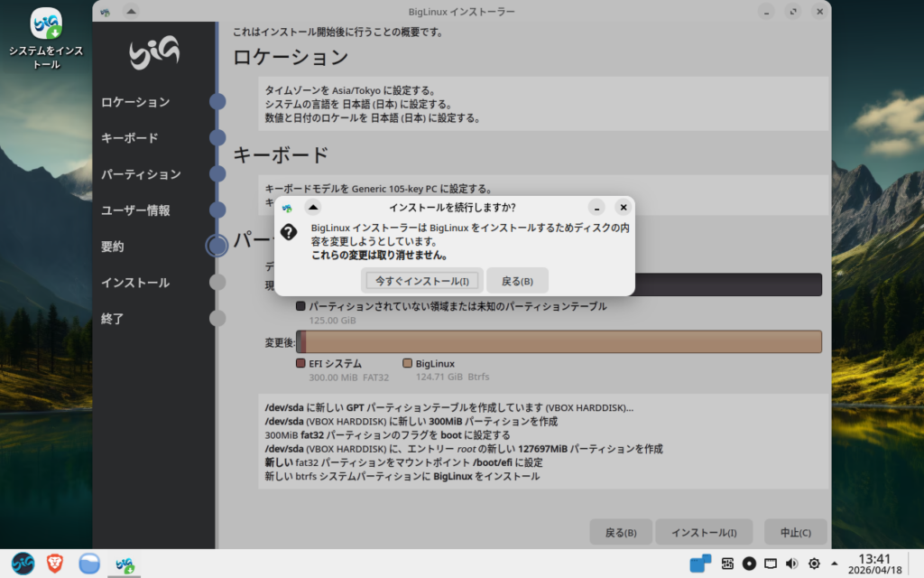Click the clock showing 13:41
The image size is (924, 578).
click(x=874, y=564)
